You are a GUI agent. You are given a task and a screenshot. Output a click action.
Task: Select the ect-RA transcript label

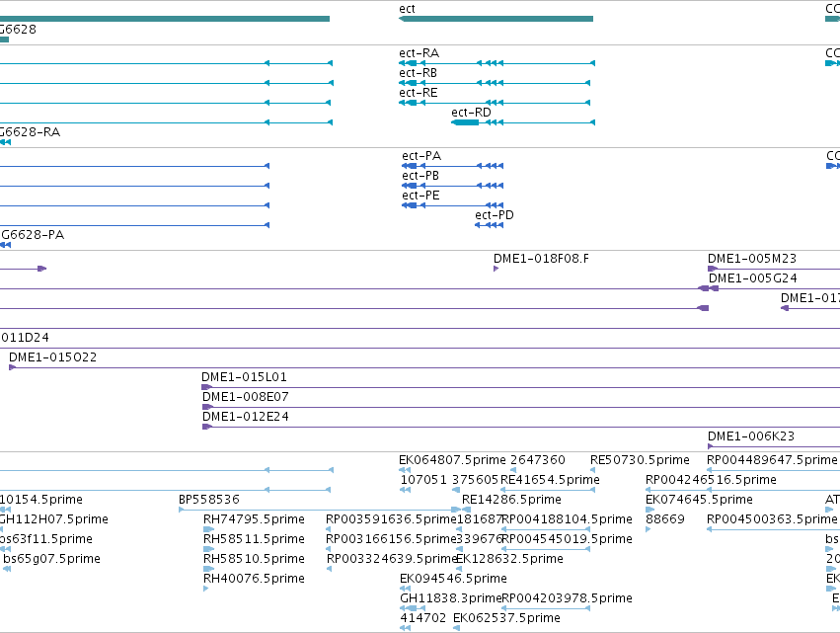click(x=419, y=53)
